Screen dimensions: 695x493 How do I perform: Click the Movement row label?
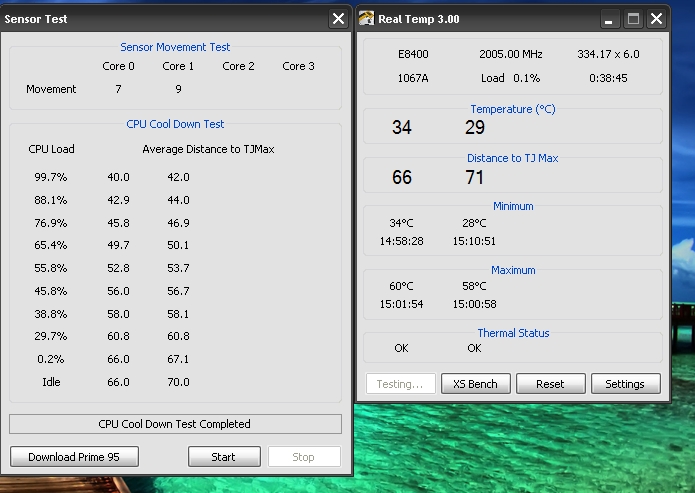51,89
